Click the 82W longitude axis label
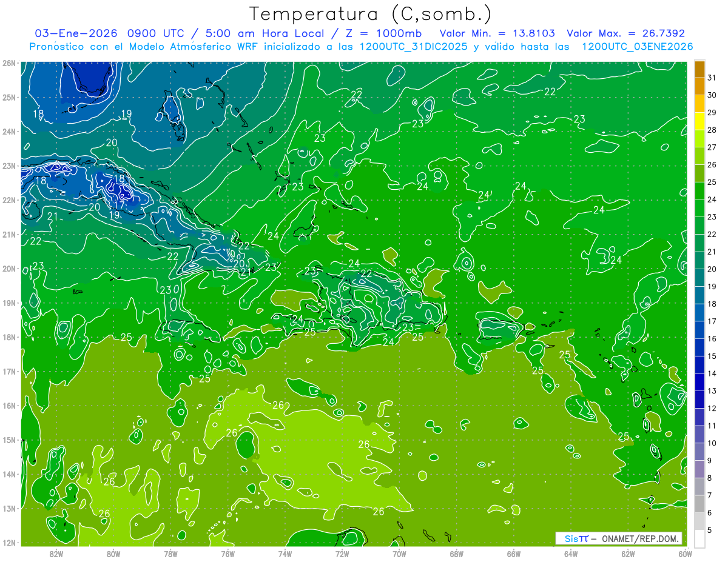The width and height of the screenshot is (728, 562). tap(56, 554)
